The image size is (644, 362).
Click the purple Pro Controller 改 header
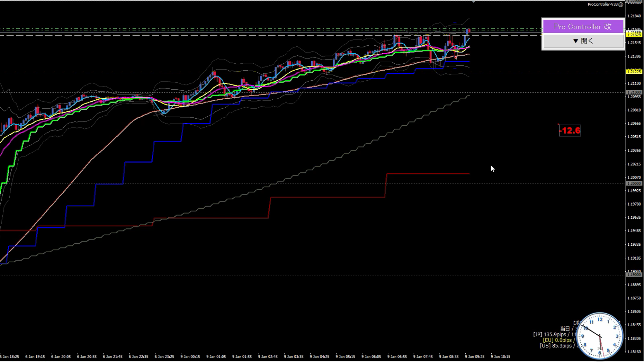coord(583,27)
